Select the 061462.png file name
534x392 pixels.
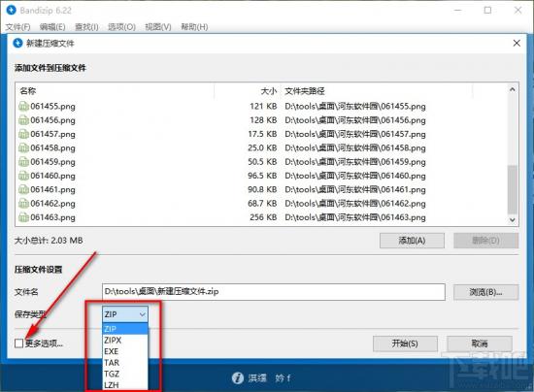point(52,204)
